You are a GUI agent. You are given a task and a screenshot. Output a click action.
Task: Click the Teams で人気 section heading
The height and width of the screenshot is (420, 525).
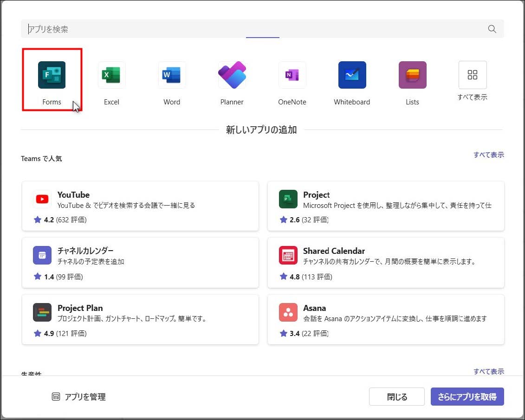pyautogui.click(x=41, y=159)
